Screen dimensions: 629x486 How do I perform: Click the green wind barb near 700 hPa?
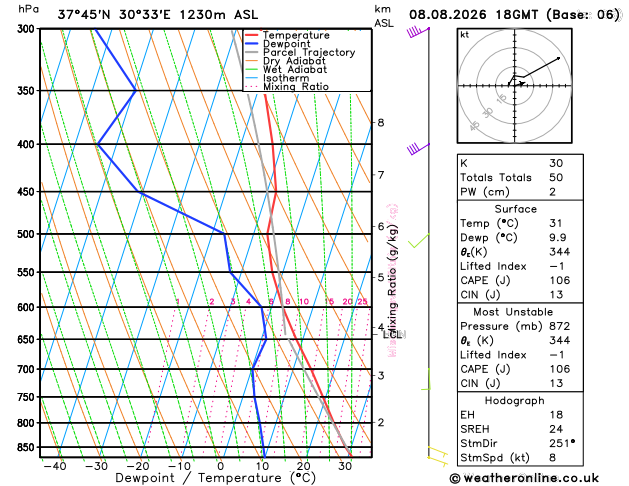pos(426,379)
